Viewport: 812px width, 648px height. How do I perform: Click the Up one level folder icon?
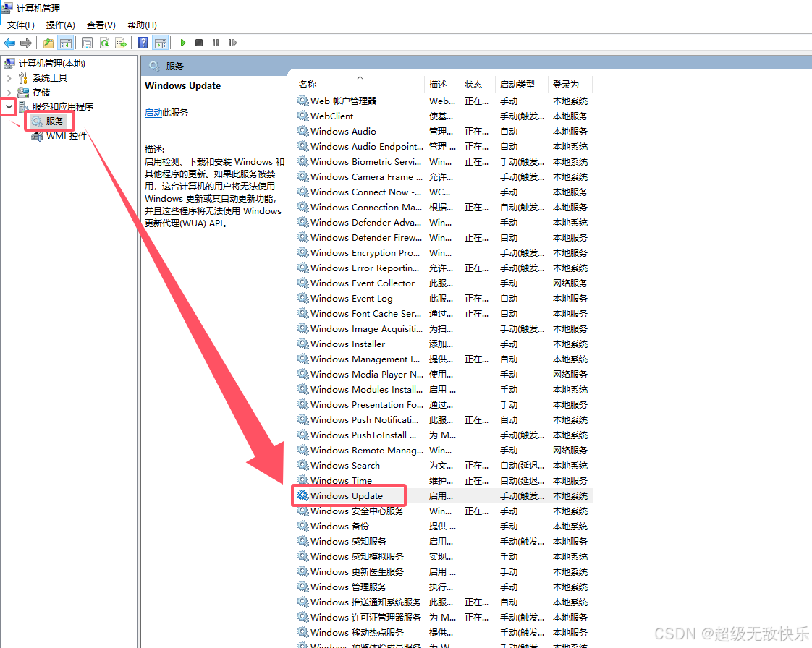pos(48,43)
